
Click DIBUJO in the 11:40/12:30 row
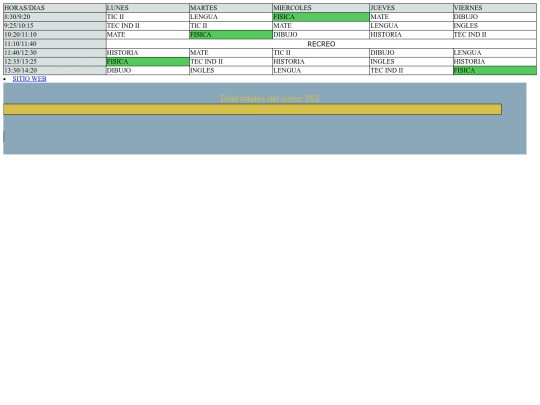(x=411, y=53)
